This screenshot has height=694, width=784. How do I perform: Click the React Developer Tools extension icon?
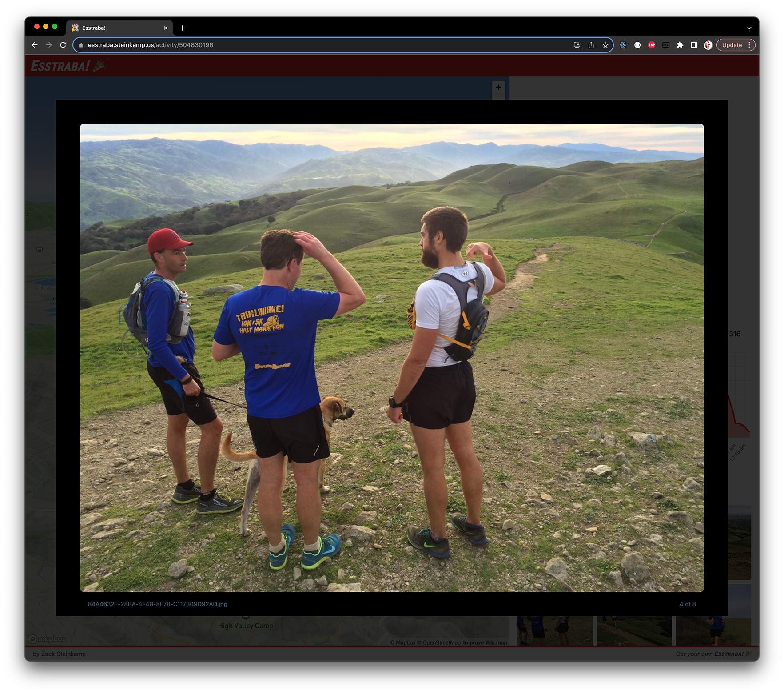pyautogui.click(x=623, y=45)
